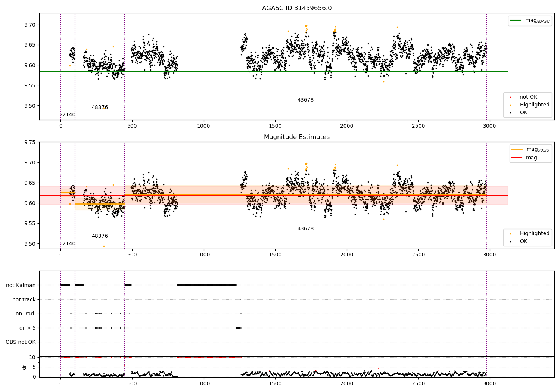Screen dimensions: 560x392
Task: Click the 43678 obsid label in top plot
Action: click(x=305, y=100)
